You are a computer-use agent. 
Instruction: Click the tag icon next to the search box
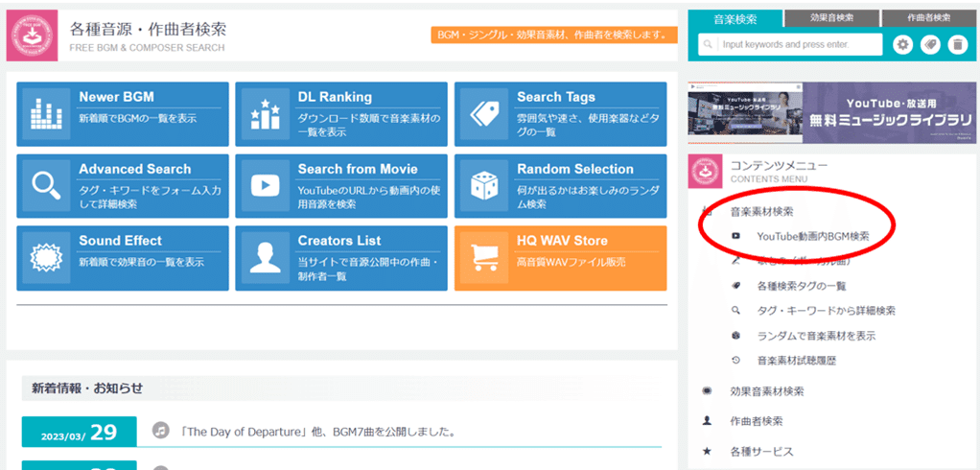click(930, 45)
